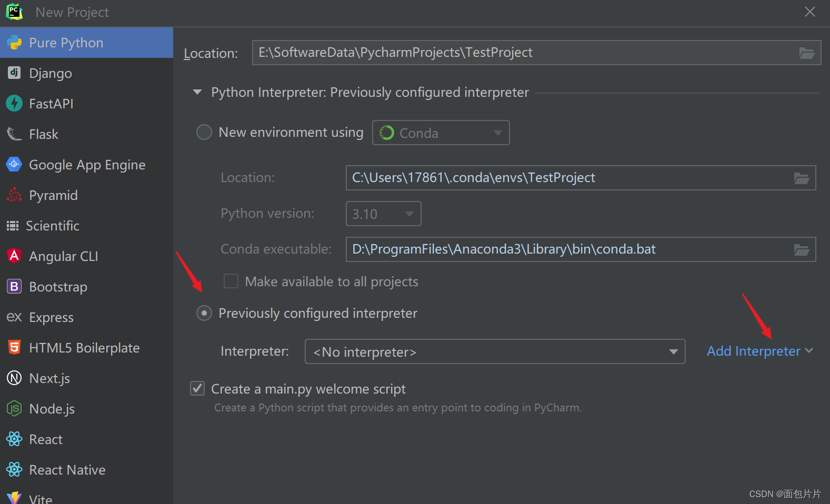Click the Pure Python snake icon
This screenshot has width=830, height=504.
14,43
